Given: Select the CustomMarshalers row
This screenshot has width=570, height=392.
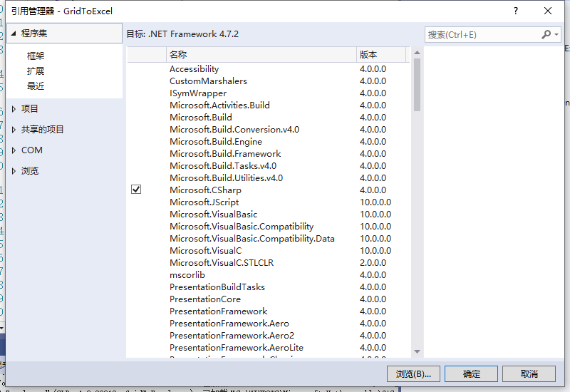Looking at the screenshot, I should pos(269,81).
